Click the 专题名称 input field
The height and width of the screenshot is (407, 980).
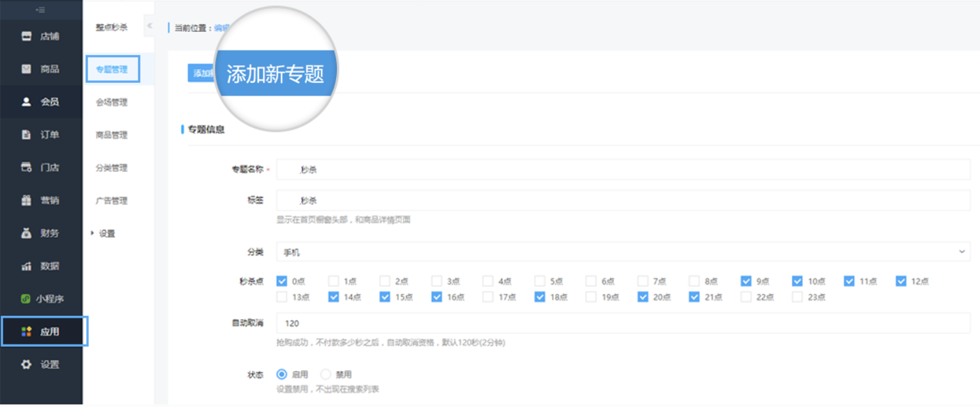coord(623,170)
